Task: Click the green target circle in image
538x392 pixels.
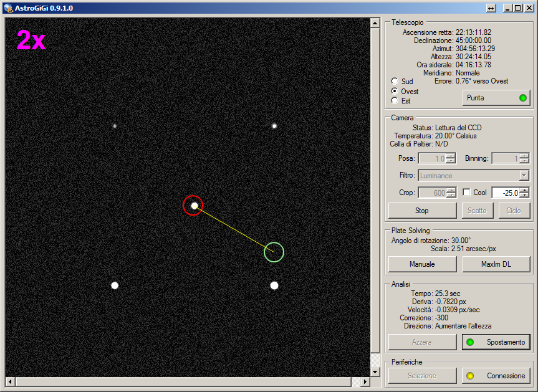Action: click(274, 252)
